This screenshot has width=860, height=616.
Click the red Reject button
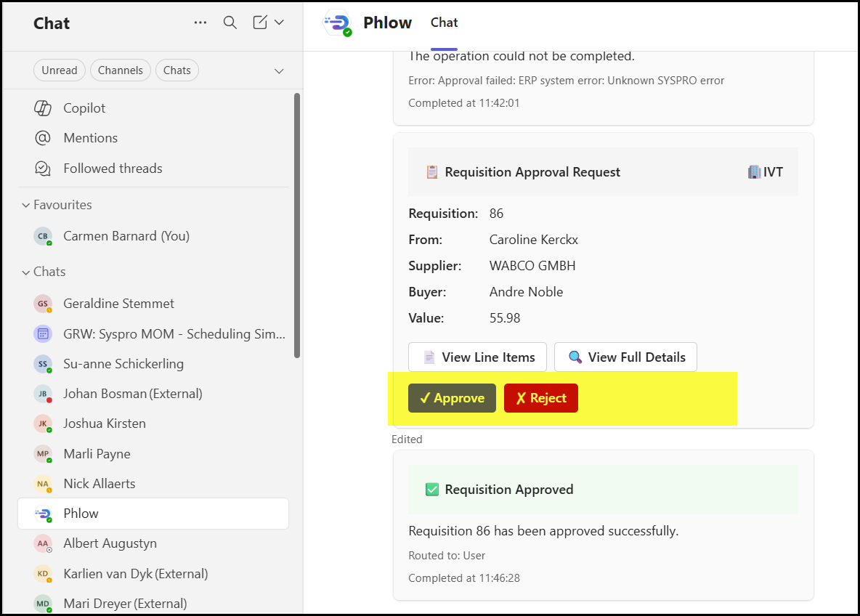[x=540, y=398]
